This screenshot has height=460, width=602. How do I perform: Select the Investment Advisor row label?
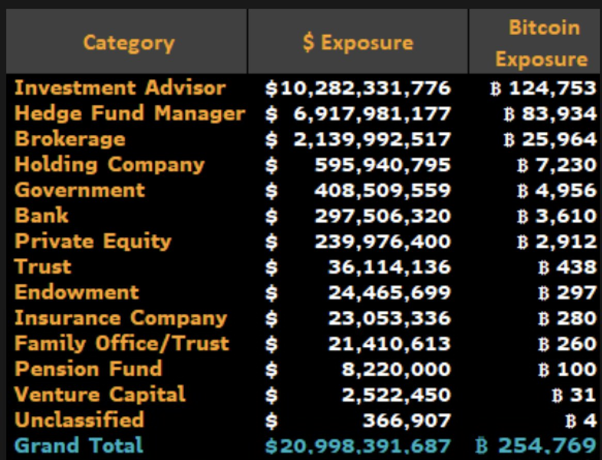120,88
